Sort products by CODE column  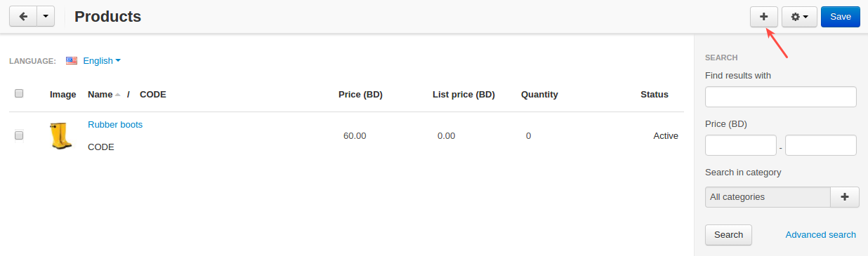coord(153,94)
